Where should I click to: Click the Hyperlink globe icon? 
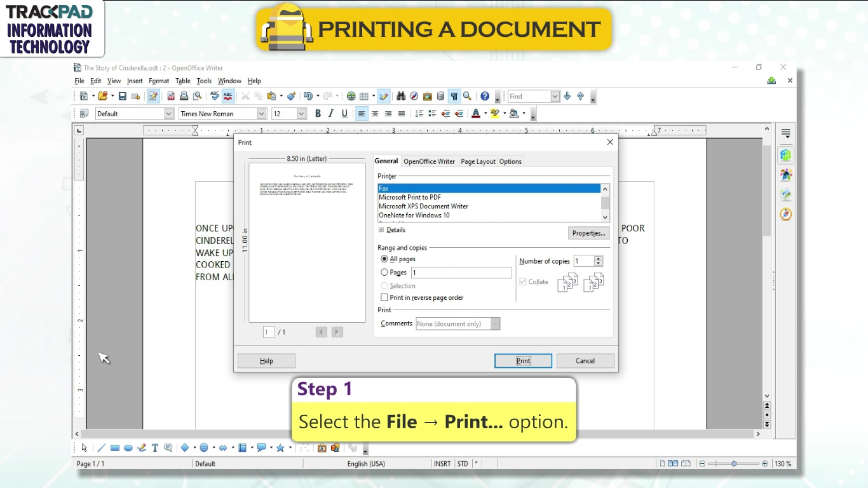351,97
